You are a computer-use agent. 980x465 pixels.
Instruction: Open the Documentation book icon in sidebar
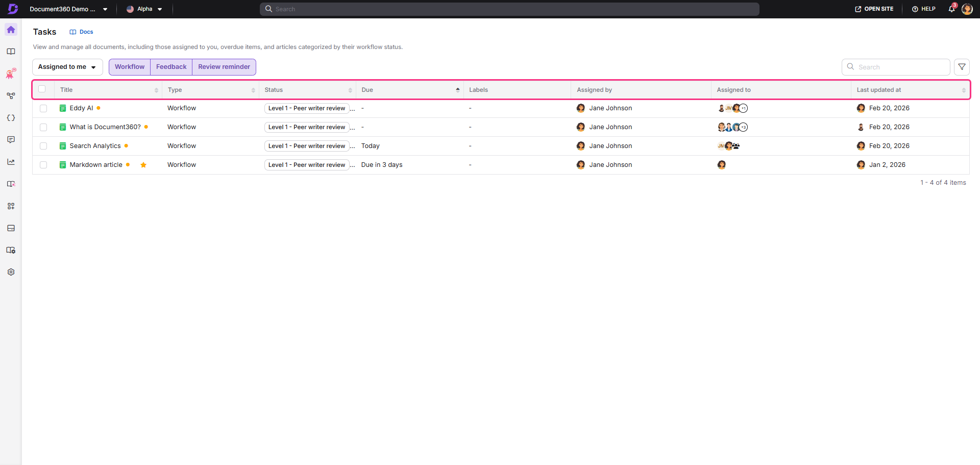coord(11,51)
